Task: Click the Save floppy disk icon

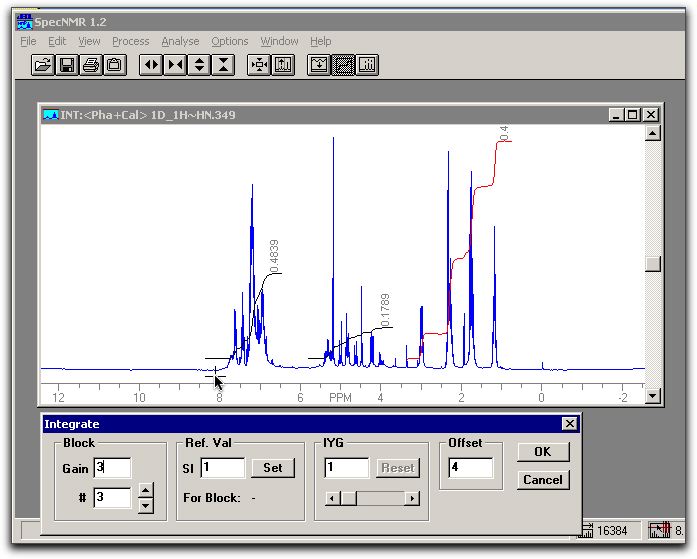Action: 67,65
